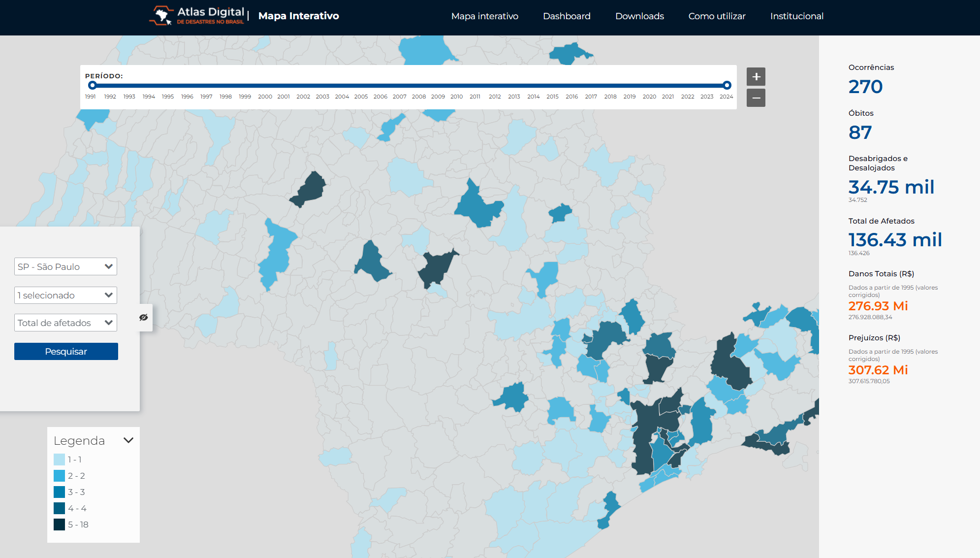Click the period slider's right handle at 2024
This screenshot has width=980, height=558.
tap(727, 85)
